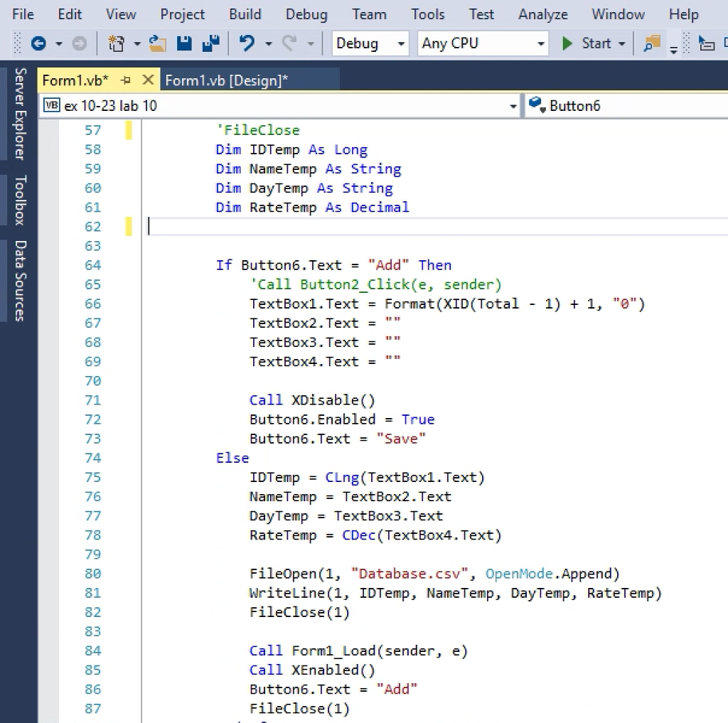The height and width of the screenshot is (723, 728).
Task: Click the New Project toolbar icon
Action: pos(117,44)
